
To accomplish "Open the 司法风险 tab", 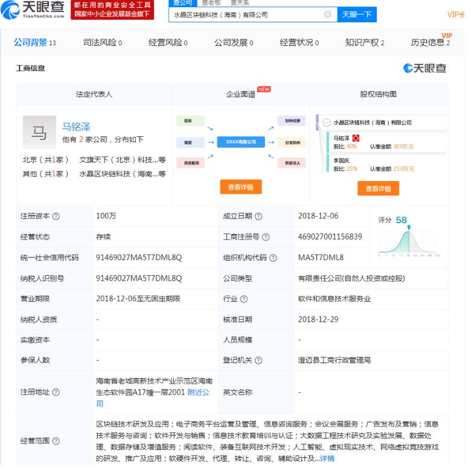I will click(103, 42).
